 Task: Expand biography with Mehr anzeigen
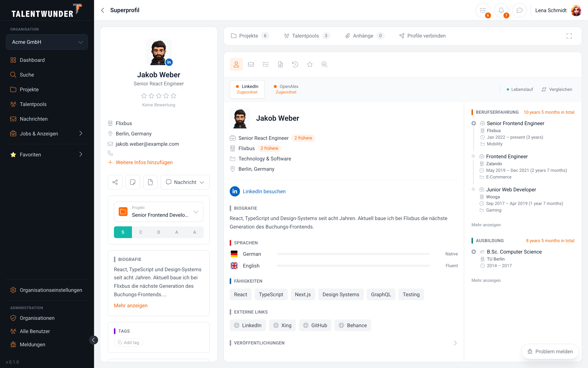(x=131, y=305)
